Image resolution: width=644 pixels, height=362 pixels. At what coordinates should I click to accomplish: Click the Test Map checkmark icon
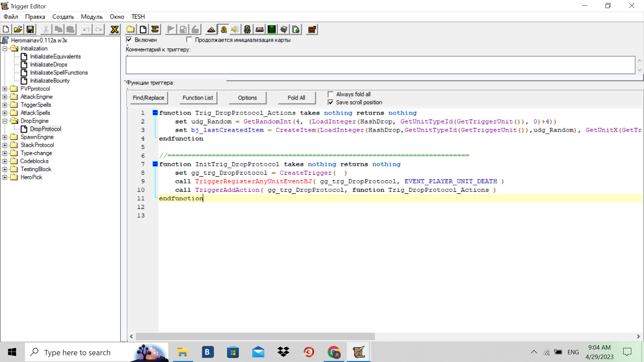click(x=312, y=29)
